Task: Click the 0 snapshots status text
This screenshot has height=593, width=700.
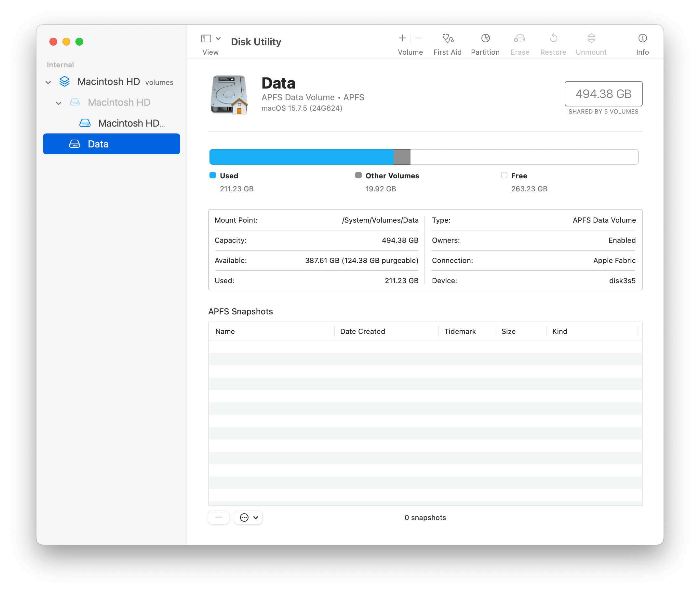Action: [x=425, y=518]
